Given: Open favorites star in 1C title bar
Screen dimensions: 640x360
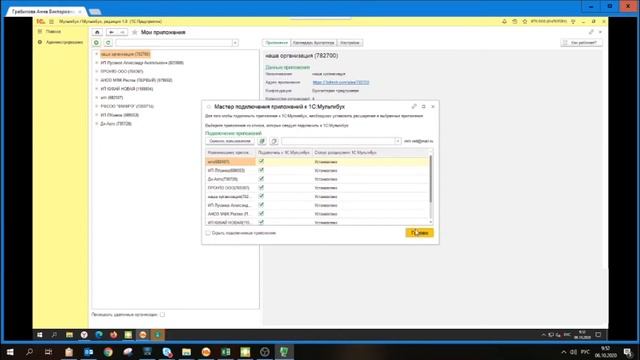Looking at the screenshot, I should coord(525,21).
